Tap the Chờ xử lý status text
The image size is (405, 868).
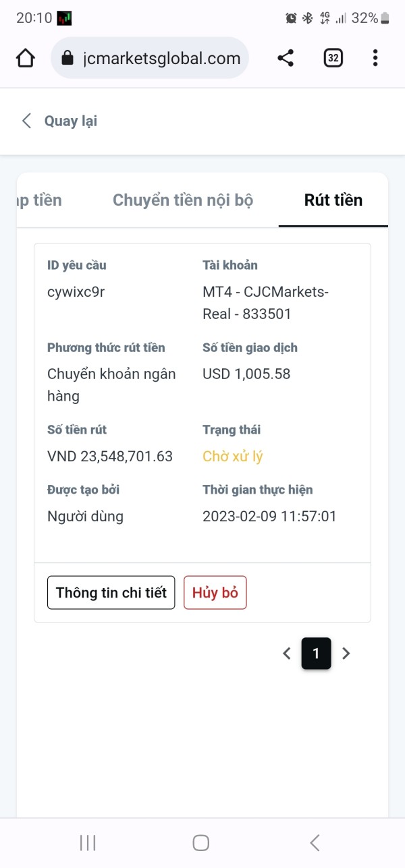click(233, 457)
